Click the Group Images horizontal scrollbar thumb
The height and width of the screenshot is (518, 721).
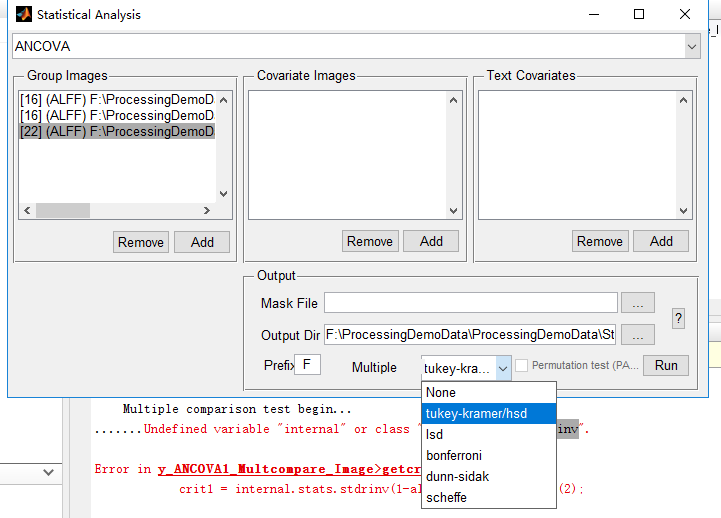point(63,211)
